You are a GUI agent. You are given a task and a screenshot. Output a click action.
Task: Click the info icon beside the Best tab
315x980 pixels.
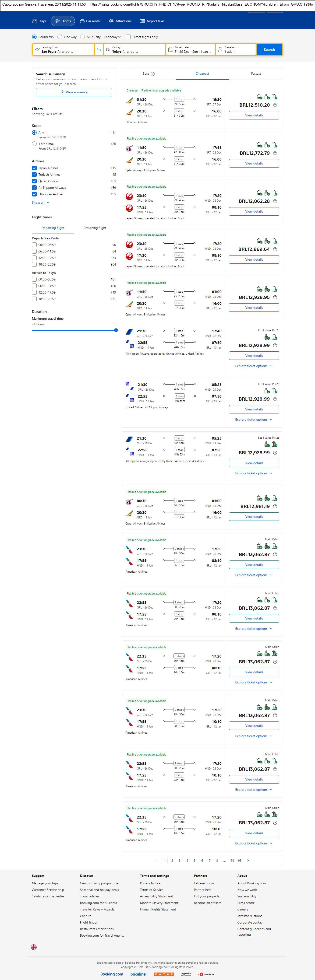pyautogui.click(x=153, y=74)
